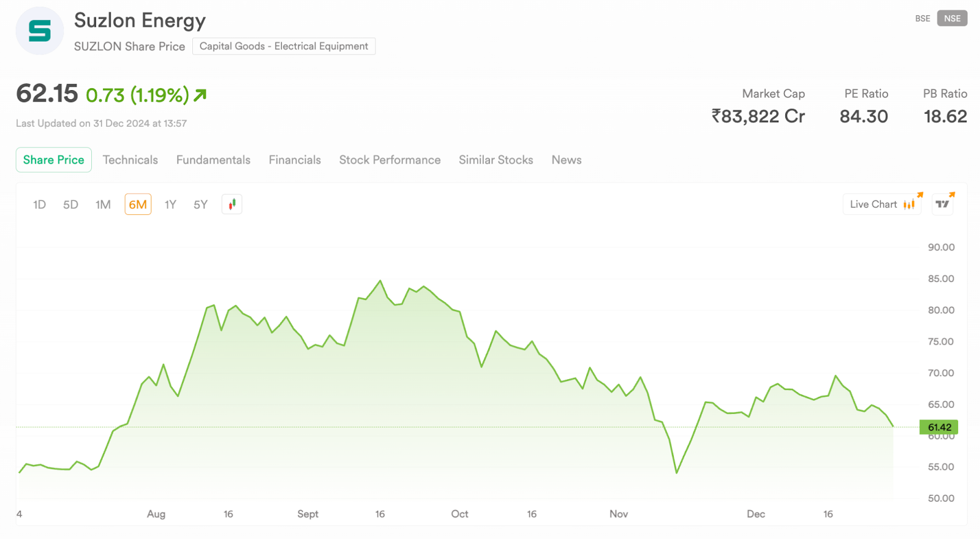Click the Nov x-axis label
This screenshot has width=980, height=539.
pos(619,514)
